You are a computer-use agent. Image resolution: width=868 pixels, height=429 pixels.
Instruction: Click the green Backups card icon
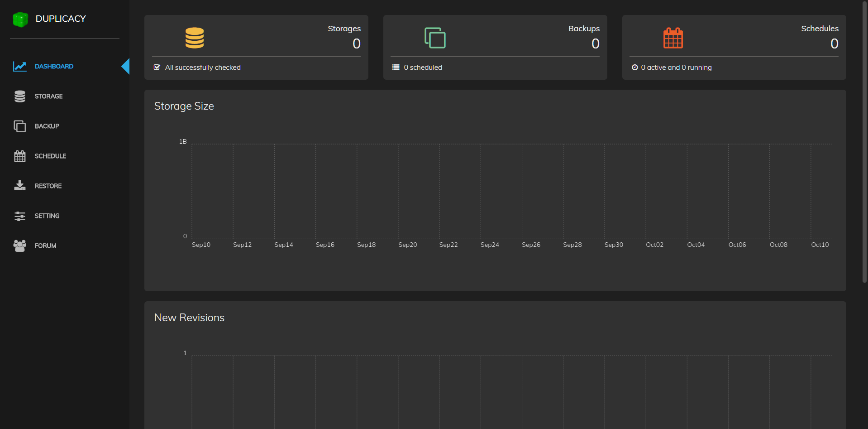435,38
